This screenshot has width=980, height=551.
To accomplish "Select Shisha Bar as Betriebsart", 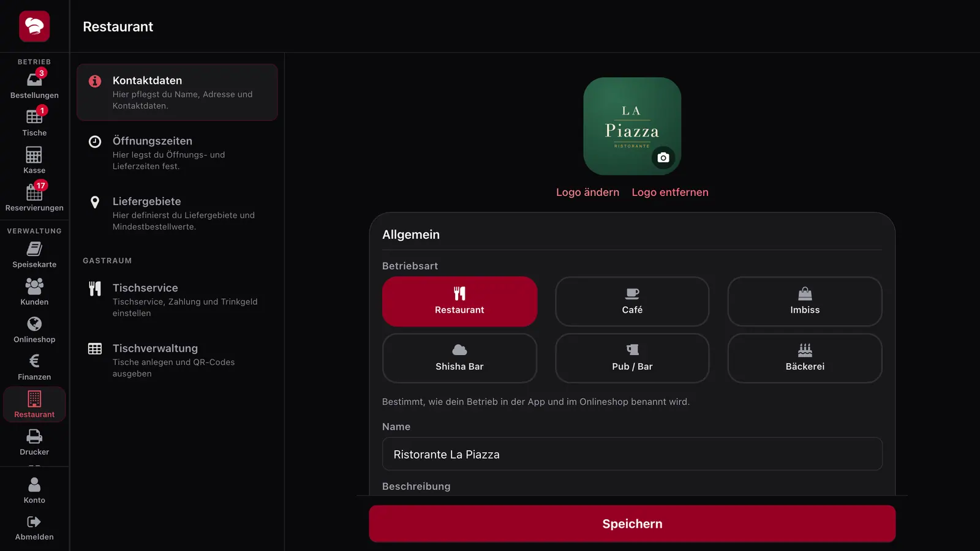I will [x=459, y=358].
